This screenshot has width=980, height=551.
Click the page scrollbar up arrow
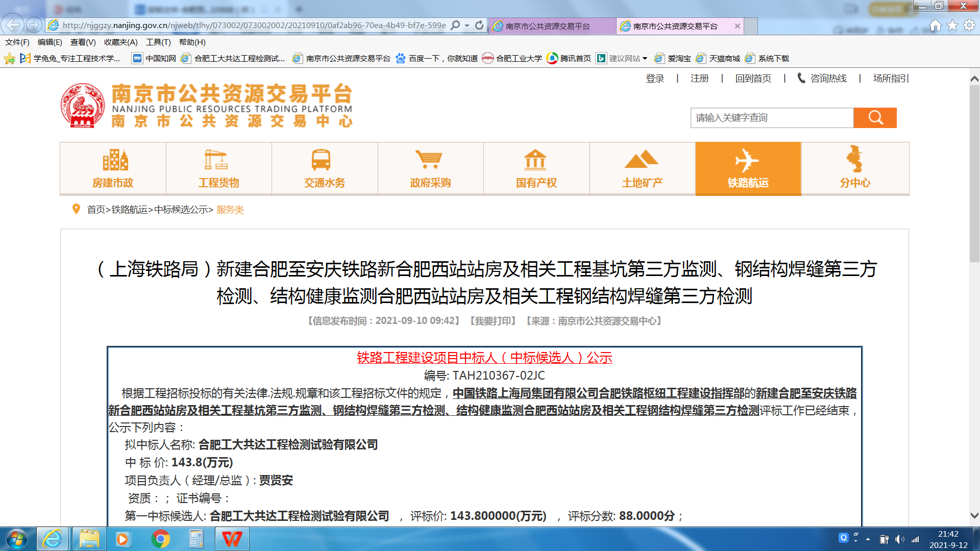(974, 79)
